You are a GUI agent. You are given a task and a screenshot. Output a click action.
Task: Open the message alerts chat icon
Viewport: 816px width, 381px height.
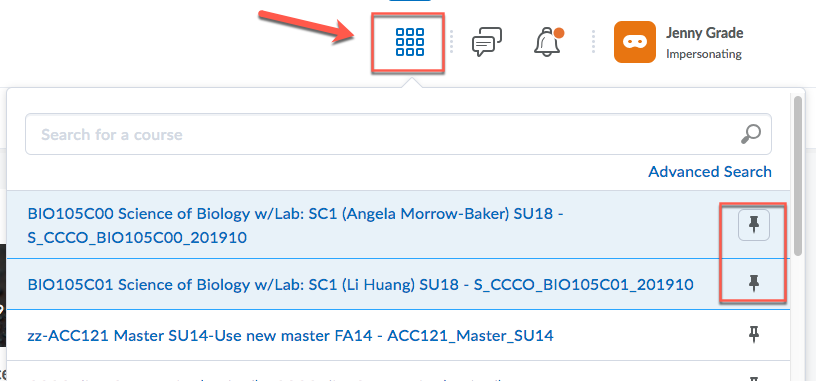(487, 42)
